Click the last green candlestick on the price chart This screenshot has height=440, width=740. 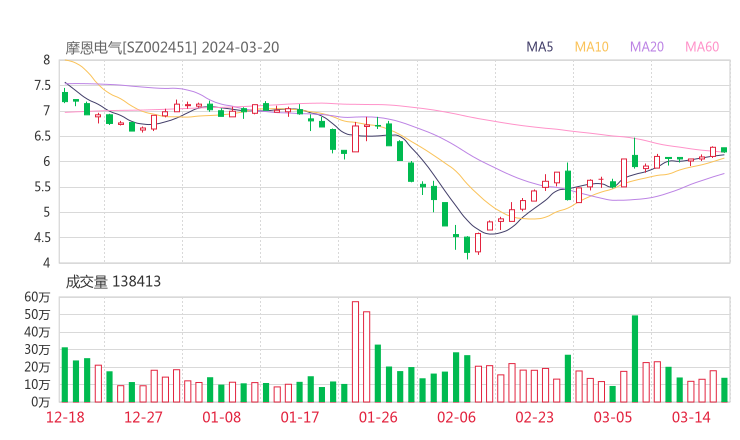[724, 150]
